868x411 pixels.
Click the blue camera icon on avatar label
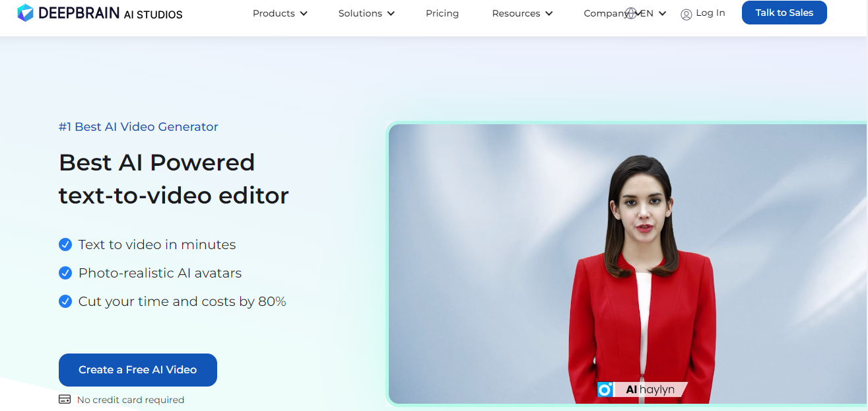605,390
